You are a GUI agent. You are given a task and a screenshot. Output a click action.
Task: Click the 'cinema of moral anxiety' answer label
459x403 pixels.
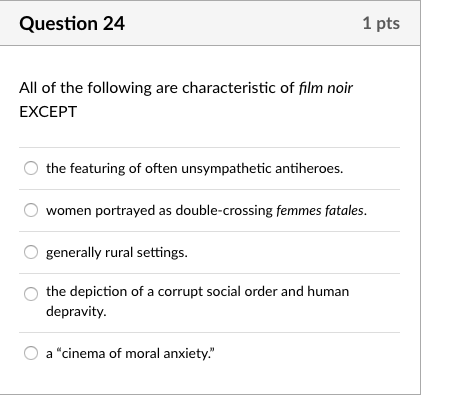point(130,353)
